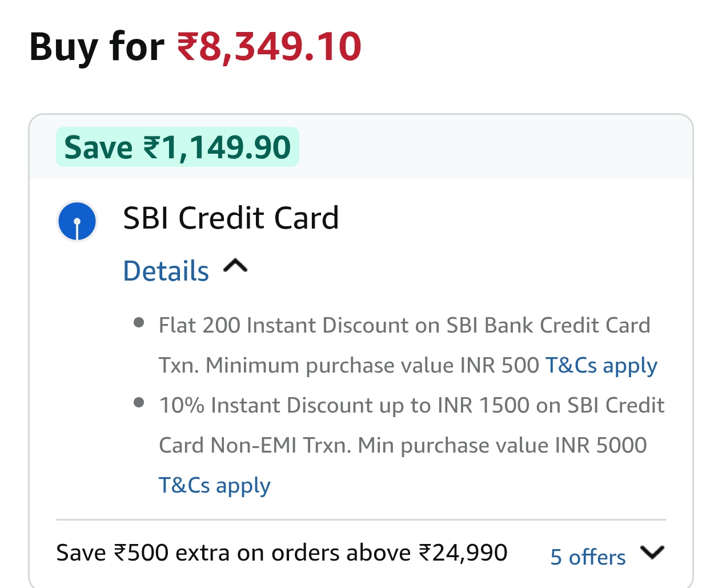Click the Min purchase value INR 5000 text

coord(502,445)
